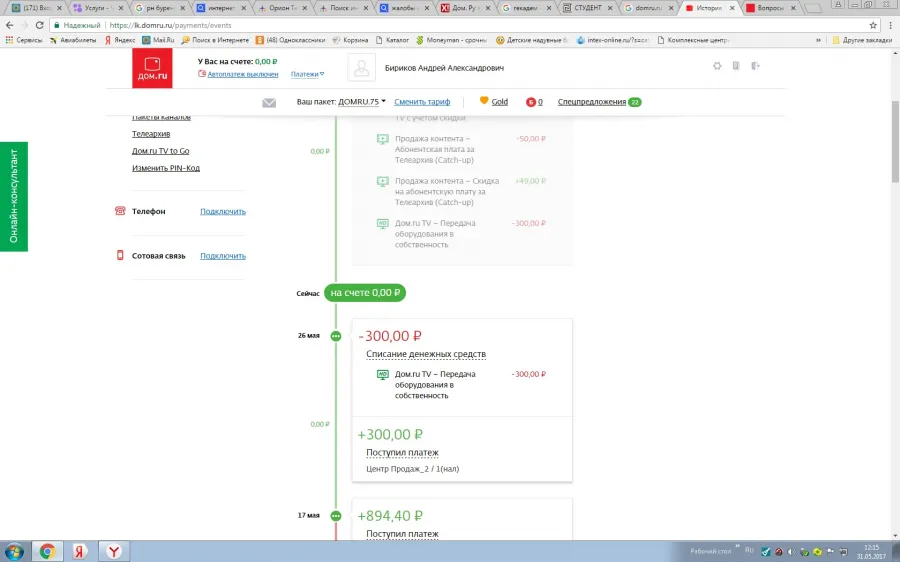This screenshot has height=562, width=900.
Task: Expand the 17 мая Поступил платеж details
Action: click(402, 534)
